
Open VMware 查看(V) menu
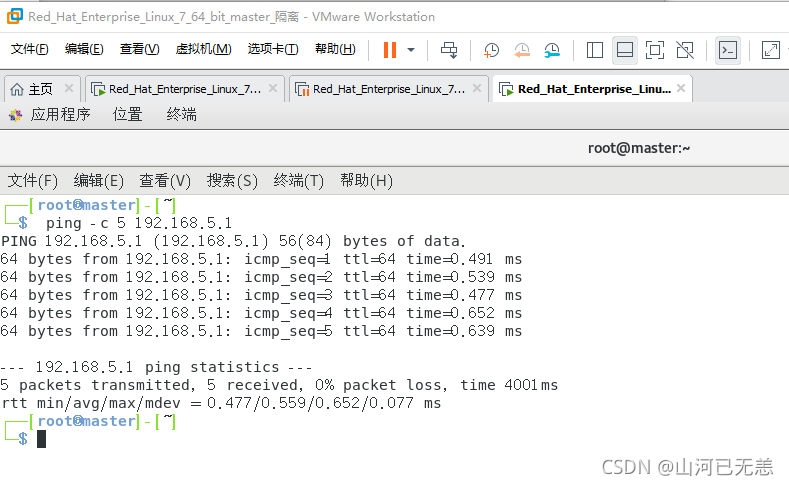139,49
